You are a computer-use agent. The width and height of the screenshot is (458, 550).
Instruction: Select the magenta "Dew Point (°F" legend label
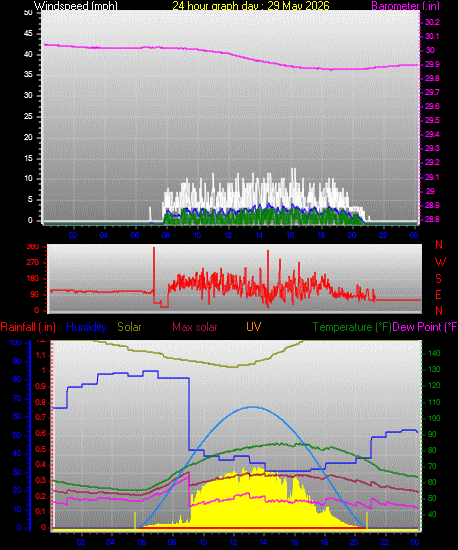point(425,327)
